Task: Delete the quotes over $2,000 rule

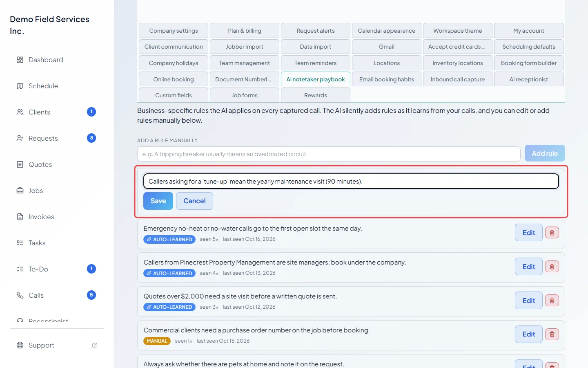Action: coord(552,301)
